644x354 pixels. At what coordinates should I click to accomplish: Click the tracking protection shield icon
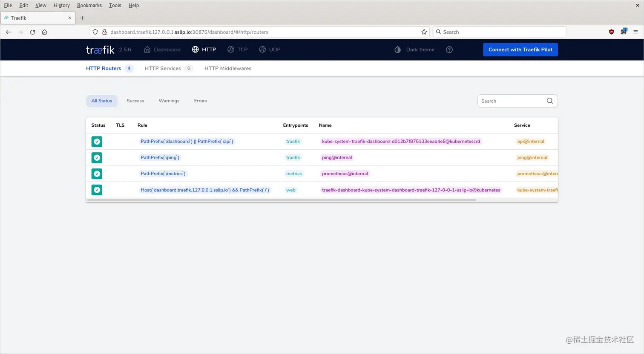click(x=95, y=32)
